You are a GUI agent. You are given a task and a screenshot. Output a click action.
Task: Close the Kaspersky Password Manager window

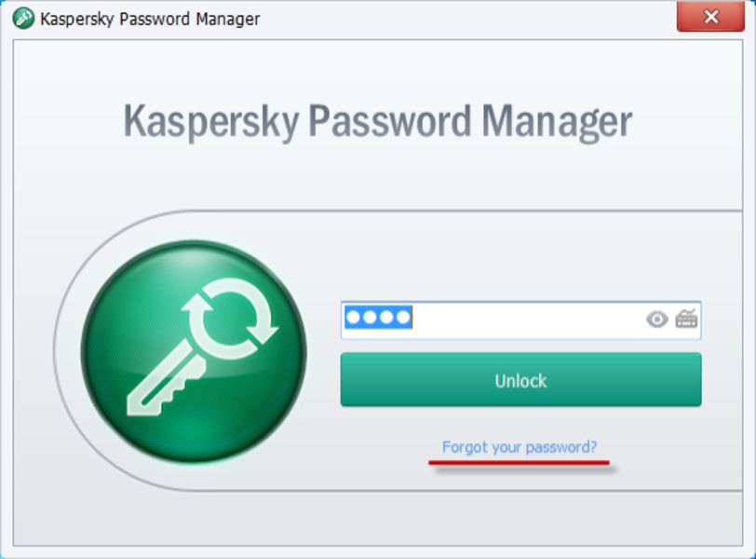(710, 18)
